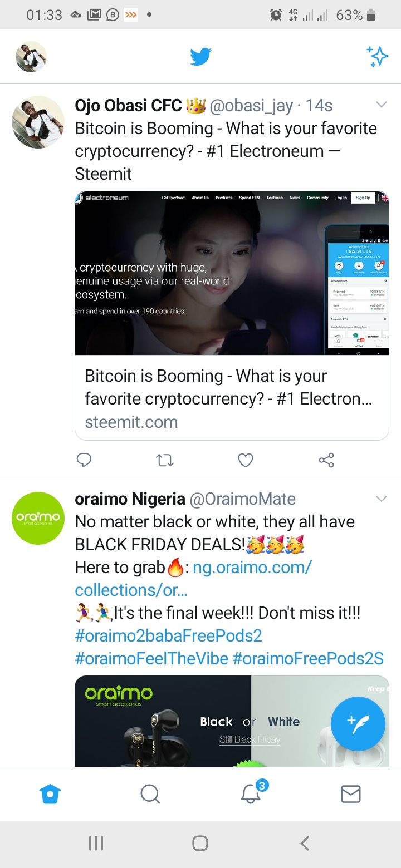Reply to Ojo Obasi's tweet
The width and height of the screenshot is (401, 868).
(84, 460)
